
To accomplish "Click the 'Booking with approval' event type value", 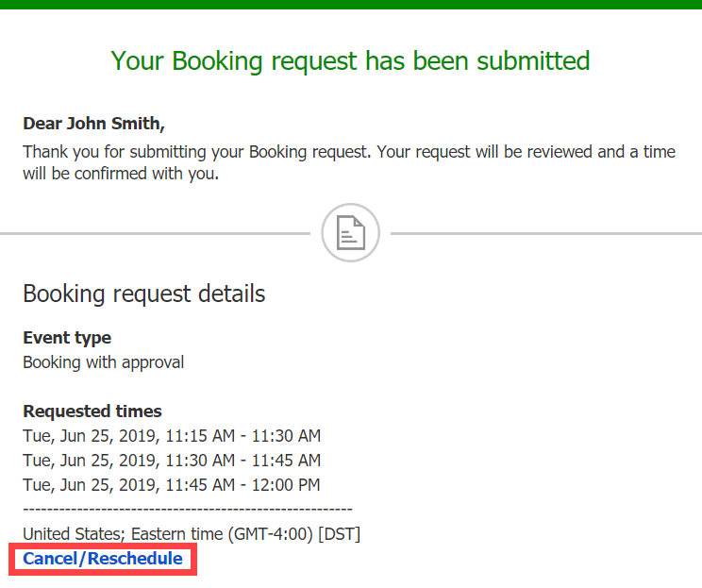I will [x=104, y=361].
